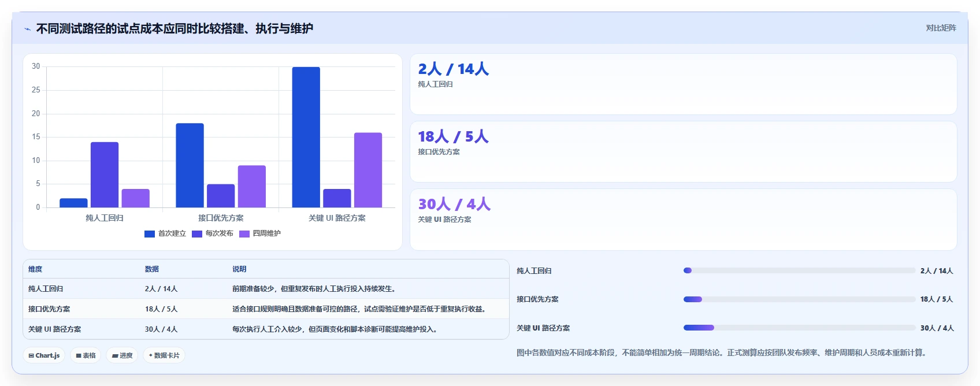Image resolution: width=980 pixels, height=386 pixels.
Task: Click the 四周维护 bar for 关键 UI 路径方案
Action: point(368,170)
